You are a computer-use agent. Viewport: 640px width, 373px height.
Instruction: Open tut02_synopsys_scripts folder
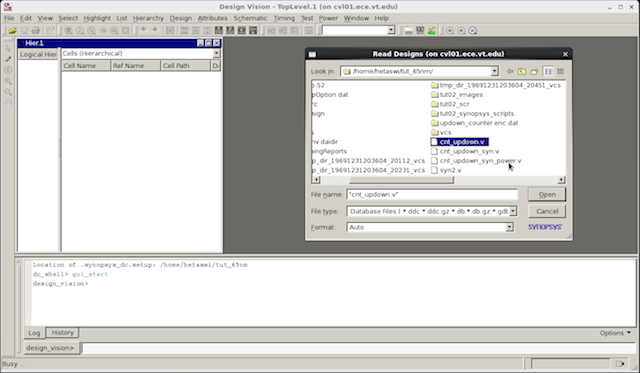point(472,113)
